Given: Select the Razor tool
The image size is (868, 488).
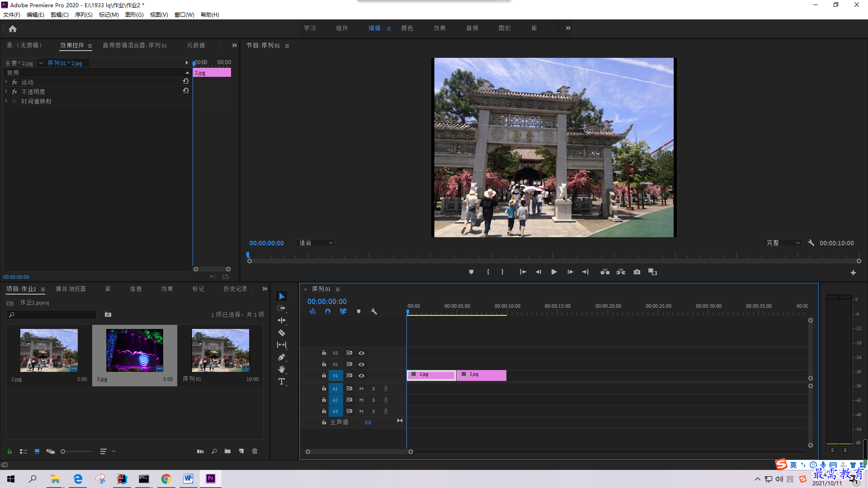Looking at the screenshot, I should 282,333.
